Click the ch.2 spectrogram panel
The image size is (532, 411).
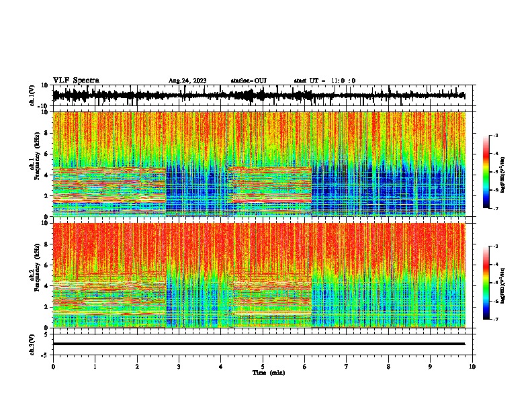pos(259,275)
